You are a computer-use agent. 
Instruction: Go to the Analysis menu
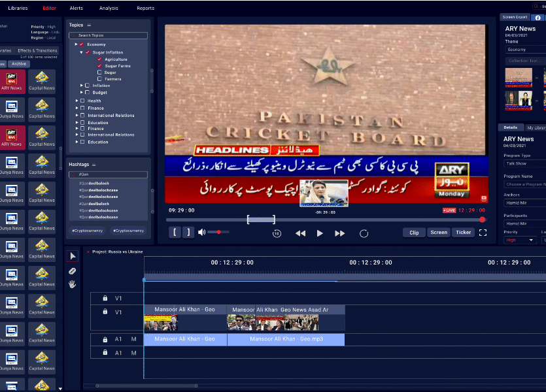click(109, 8)
